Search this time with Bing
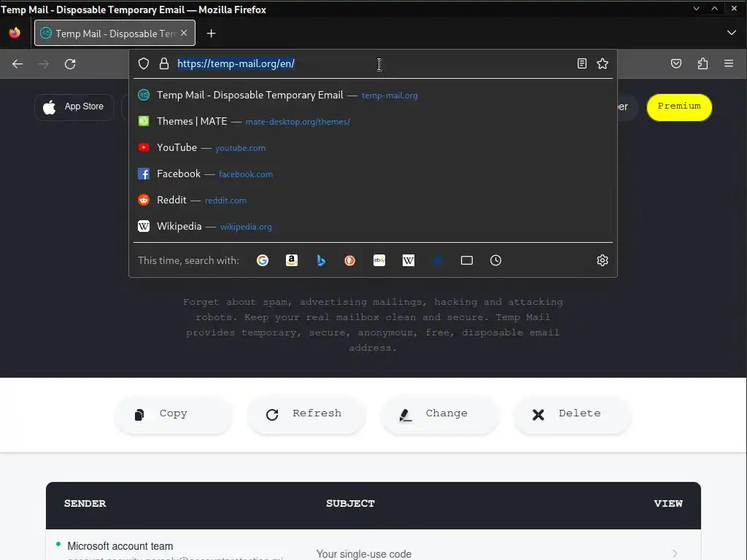The image size is (747, 560). point(321,260)
